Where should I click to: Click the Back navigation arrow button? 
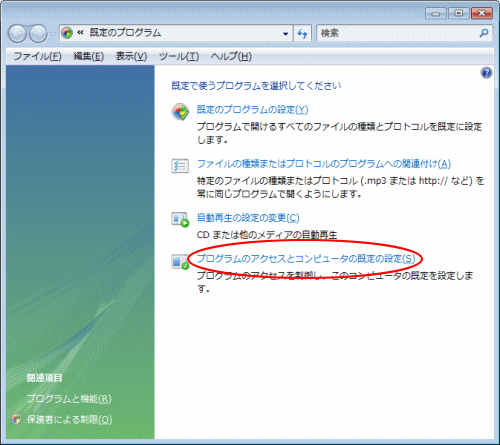(x=17, y=34)
